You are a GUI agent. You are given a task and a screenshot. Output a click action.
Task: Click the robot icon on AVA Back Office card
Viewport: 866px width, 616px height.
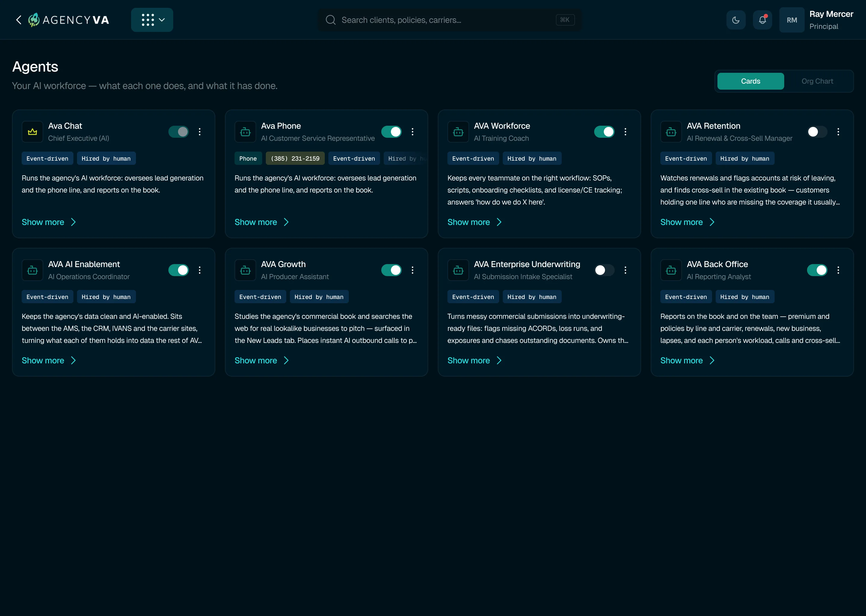[671, 270]
